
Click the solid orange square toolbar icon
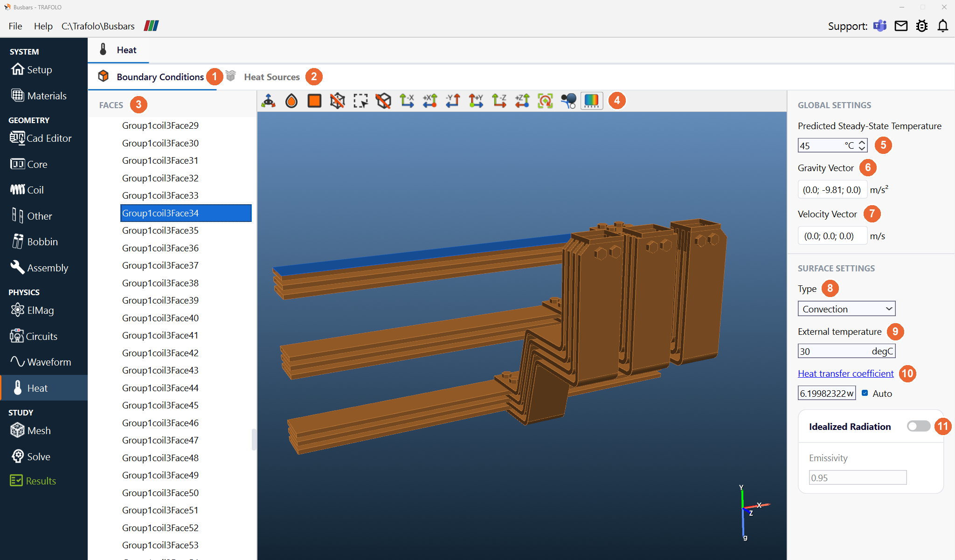tap(314, 101)
